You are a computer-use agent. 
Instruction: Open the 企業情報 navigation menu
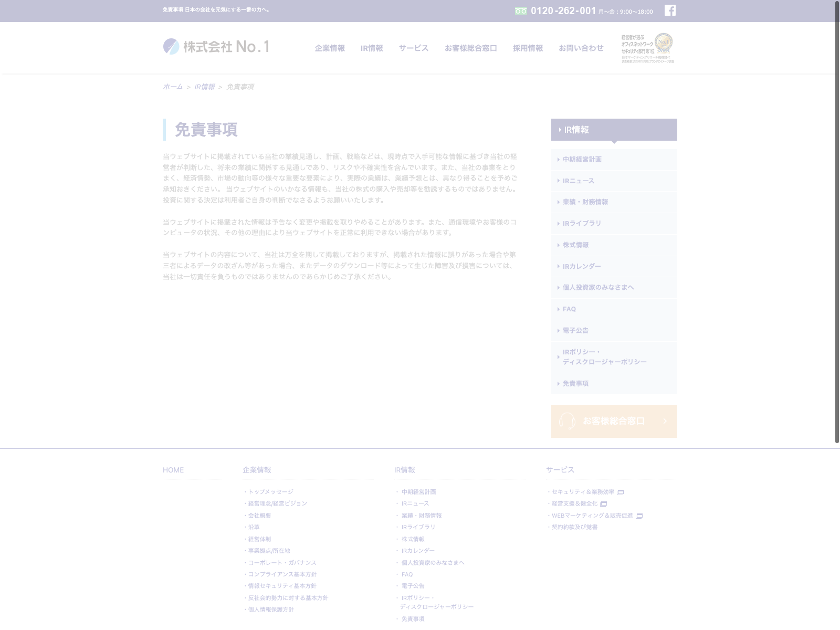pyautogui.click(x=330, y=48)
